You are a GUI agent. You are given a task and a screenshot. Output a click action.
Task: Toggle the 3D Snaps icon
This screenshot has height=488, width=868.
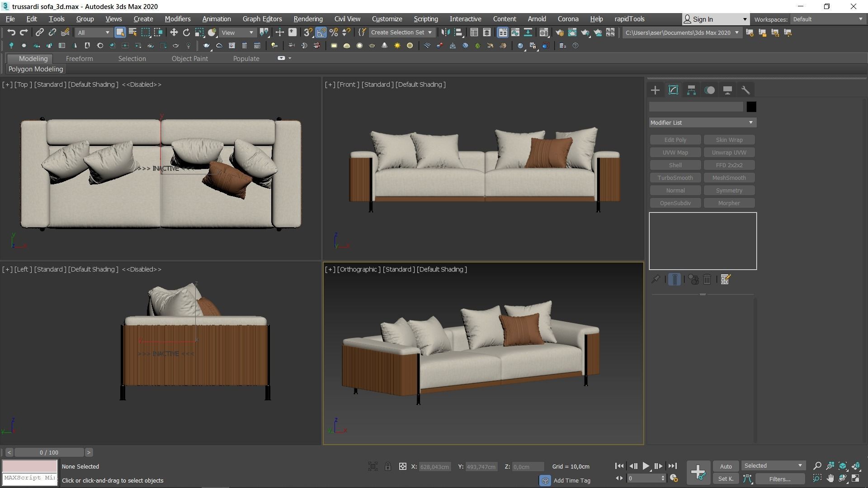[x=308, y=32]
